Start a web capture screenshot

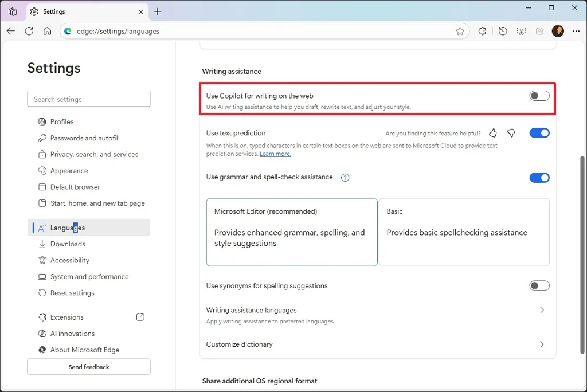(x=521, y=31)
